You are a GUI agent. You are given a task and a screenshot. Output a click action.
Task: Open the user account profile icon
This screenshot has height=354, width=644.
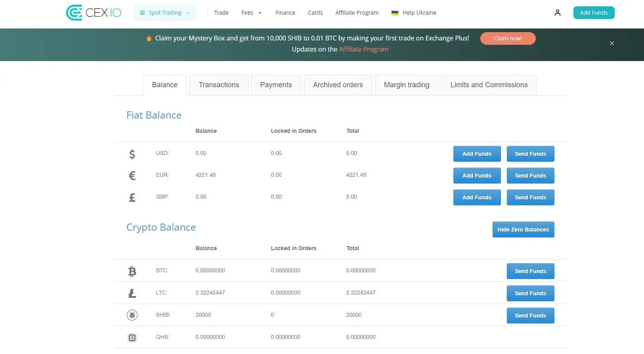click(557, 13)
